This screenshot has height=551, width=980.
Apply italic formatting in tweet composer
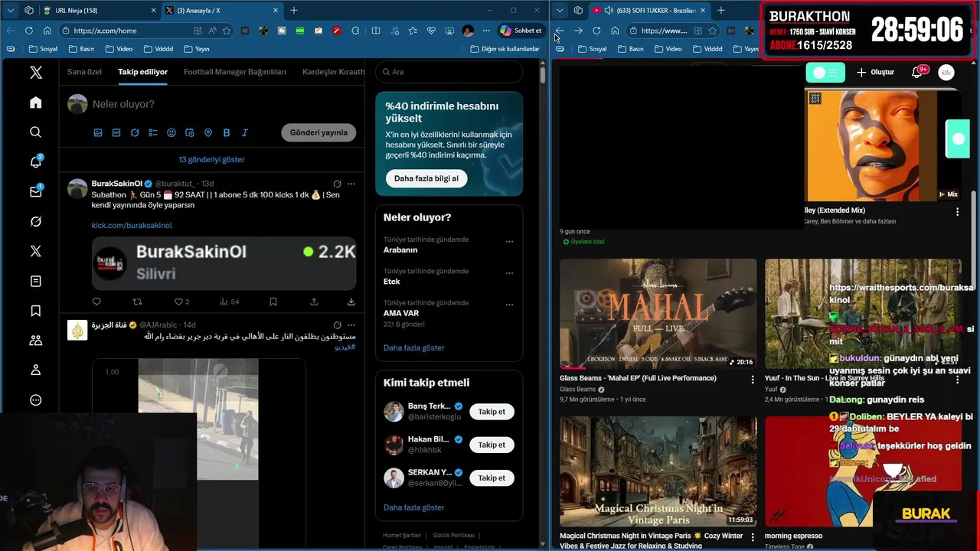point(245,132)
